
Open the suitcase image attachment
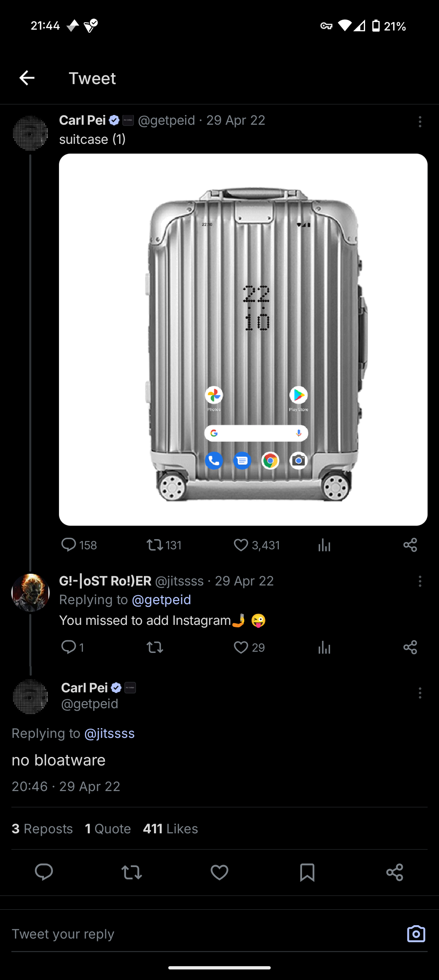[x=243, y=339]
